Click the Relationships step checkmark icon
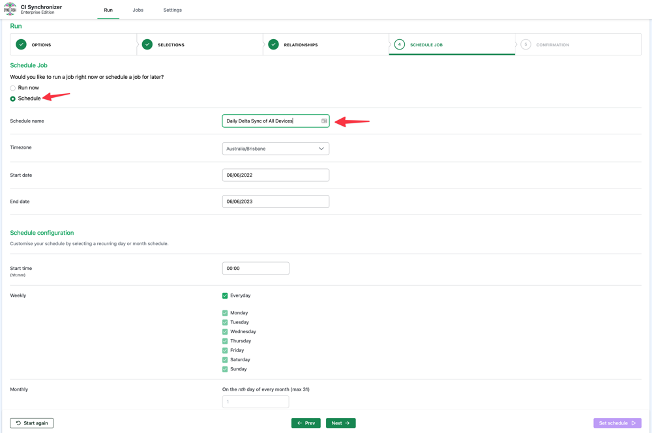The height and width of the screenshot is (434, 652). tap(273, 44)
